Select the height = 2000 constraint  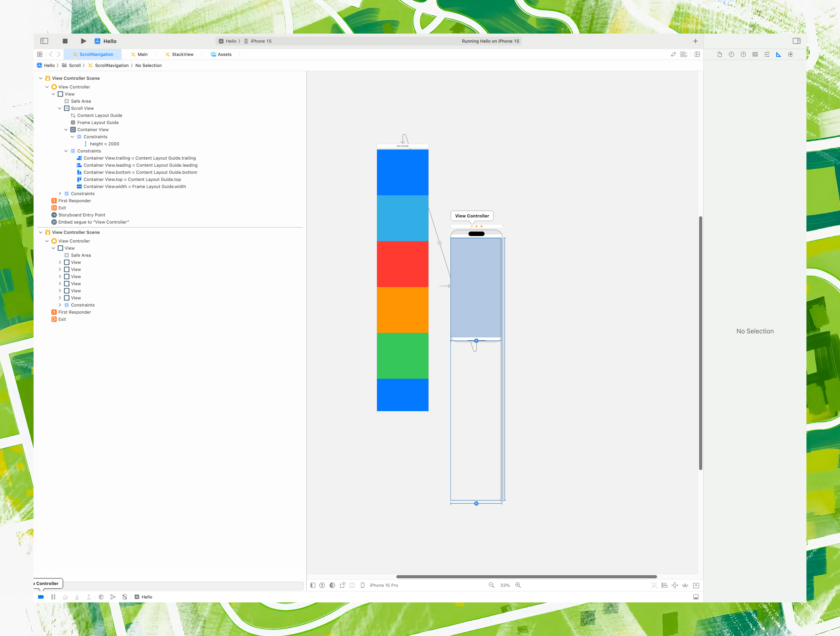click(104, 144)
